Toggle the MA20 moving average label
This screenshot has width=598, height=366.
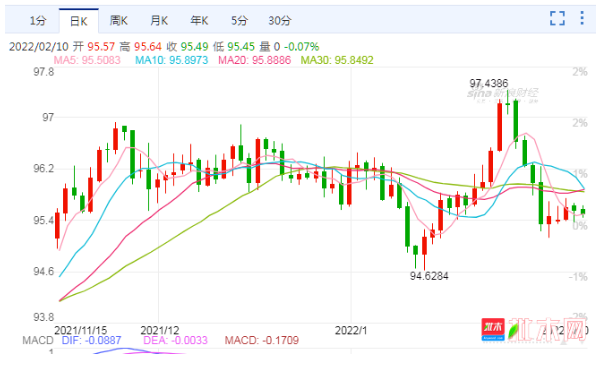(254, 60)
